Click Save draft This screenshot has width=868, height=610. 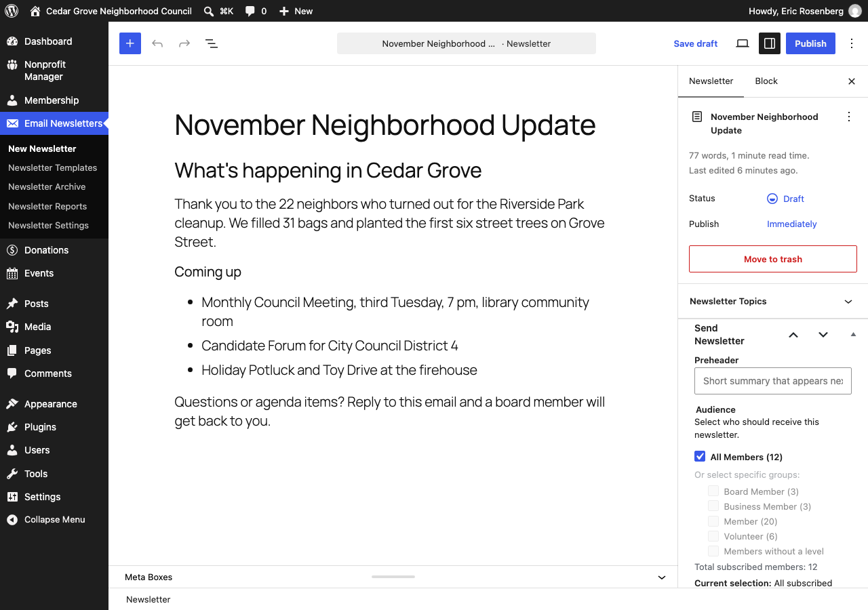tap(696, 43)
